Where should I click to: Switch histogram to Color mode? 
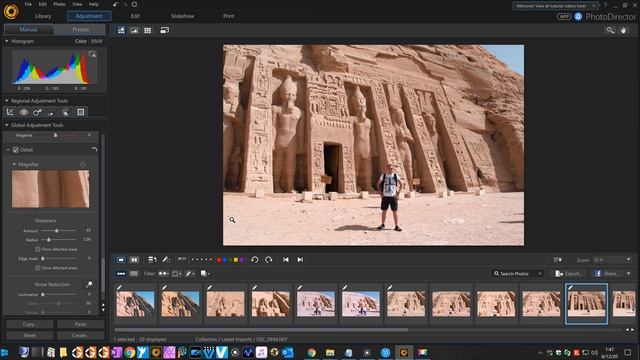pyautogui.click(x=80, y=41)
